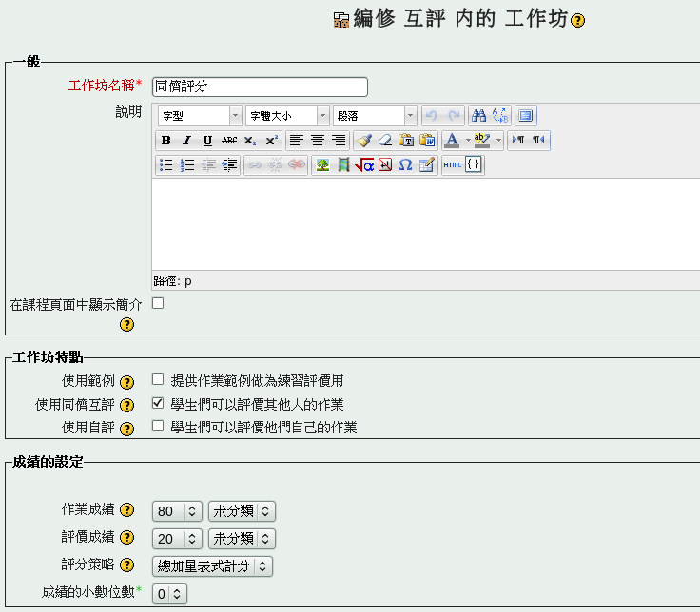
Task: Apply italic formatting in the editor
Action: tap(186, 141)
